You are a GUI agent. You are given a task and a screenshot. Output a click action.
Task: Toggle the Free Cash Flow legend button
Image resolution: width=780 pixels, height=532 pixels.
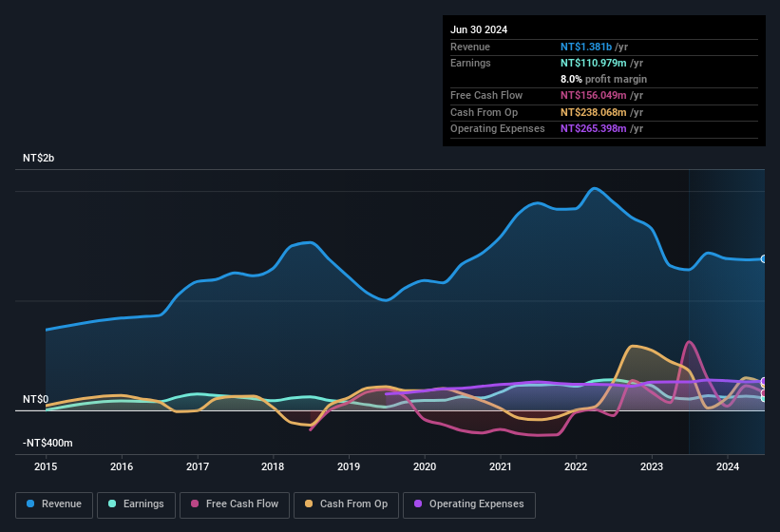pos(235,504)
